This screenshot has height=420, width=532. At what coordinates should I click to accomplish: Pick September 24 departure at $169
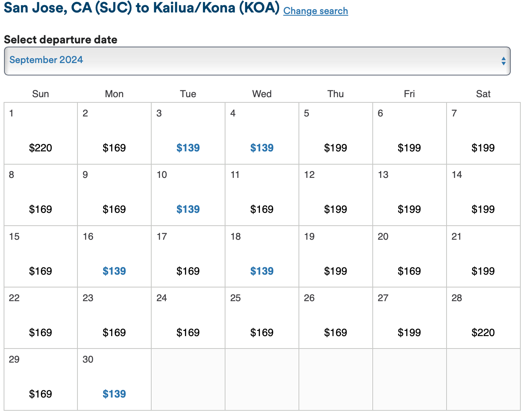tap(188, 332)
